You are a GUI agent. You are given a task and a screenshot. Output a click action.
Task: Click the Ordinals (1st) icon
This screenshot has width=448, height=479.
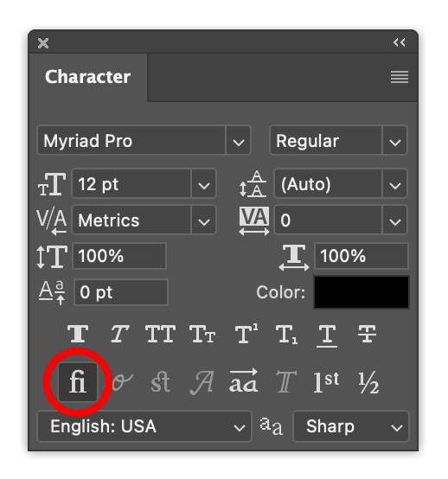point(326,382)
